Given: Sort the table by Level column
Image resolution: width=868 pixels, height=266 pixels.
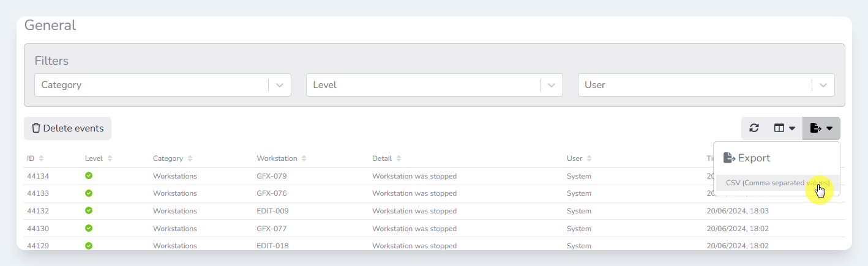Looking at the screenshot, I should click(98, 158).
